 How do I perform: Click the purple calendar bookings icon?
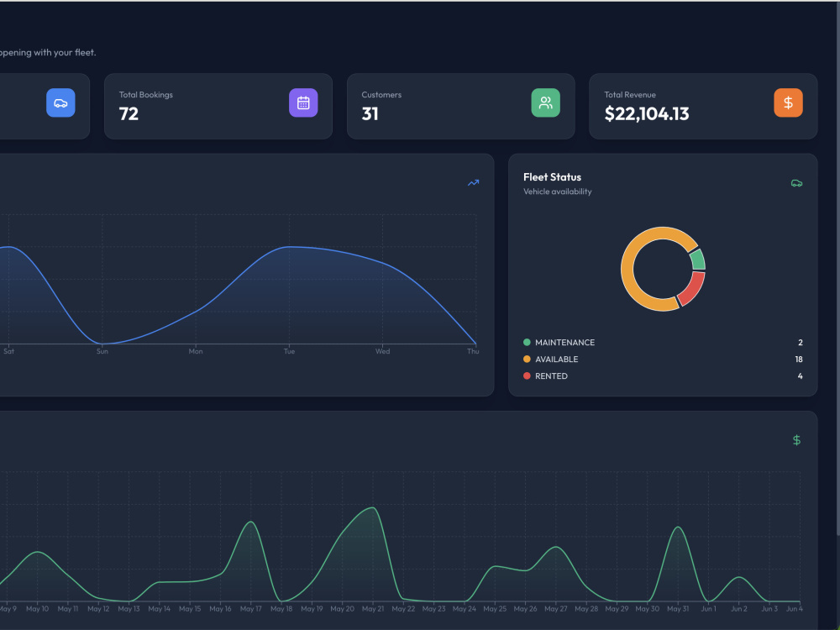point(303,102)
